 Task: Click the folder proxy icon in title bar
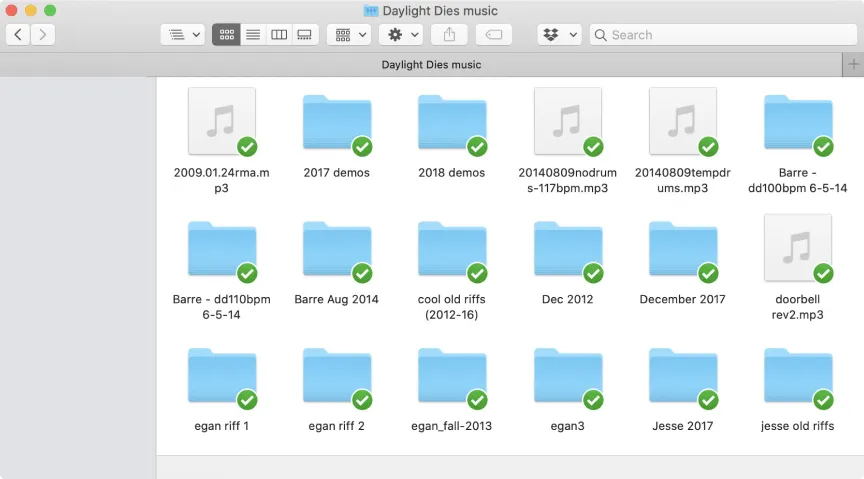pyautogui.click(x=371, y=10)
